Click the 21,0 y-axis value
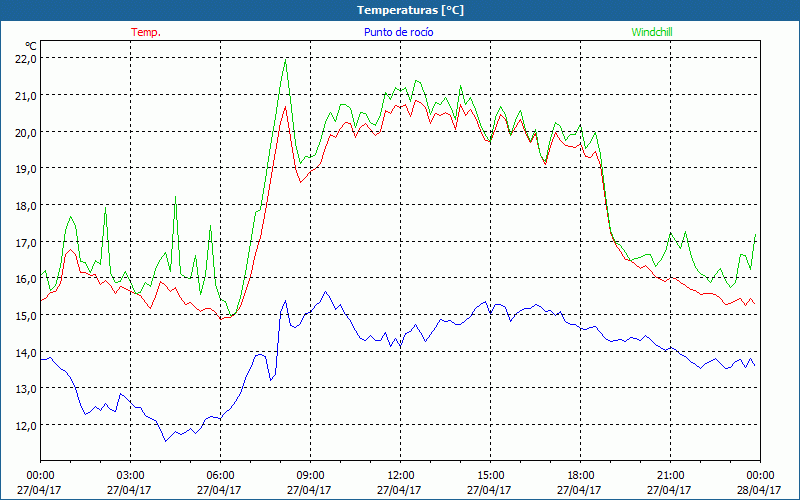Viewport: 800px width, 500px height. (26, 95)
